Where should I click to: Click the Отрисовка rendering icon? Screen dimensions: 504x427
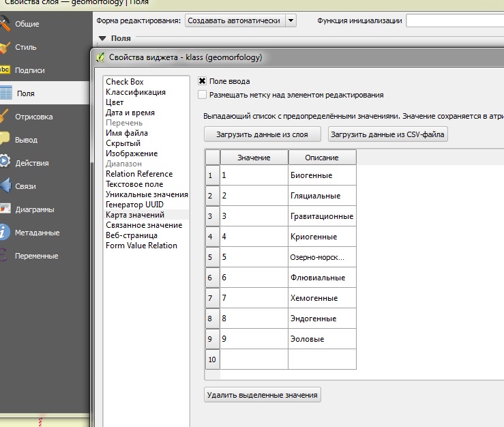[5, 117]
